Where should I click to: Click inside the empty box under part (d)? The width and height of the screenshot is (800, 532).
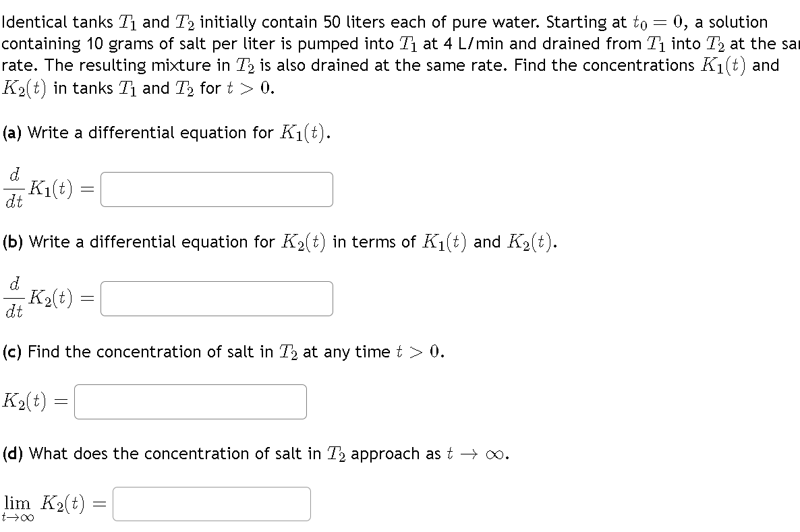[x=211, y=504]
